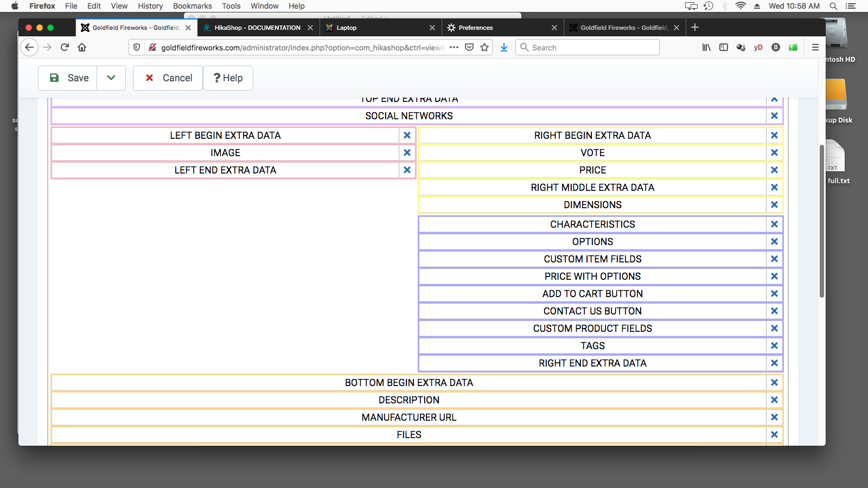This screenshot has height=488, width=868.
Task: Toggle the Firefox sidebar view
Action: pyautogui.click(x=724, y=48)
